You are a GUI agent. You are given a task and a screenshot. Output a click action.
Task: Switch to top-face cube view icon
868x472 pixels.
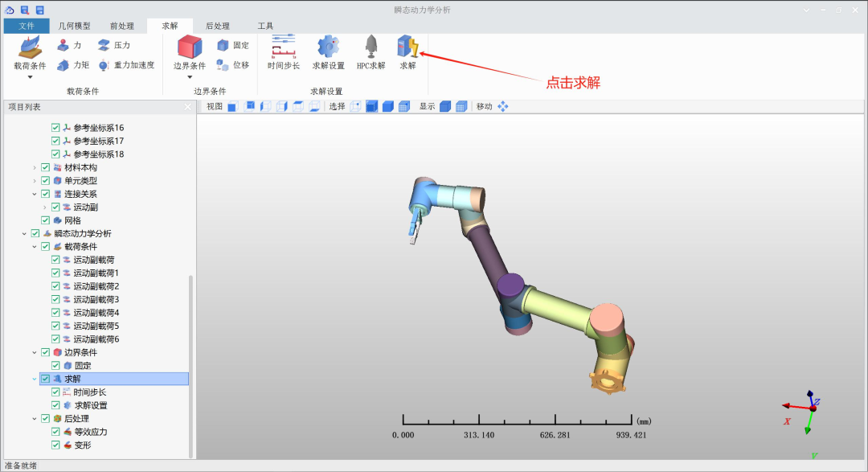(298, 106)
